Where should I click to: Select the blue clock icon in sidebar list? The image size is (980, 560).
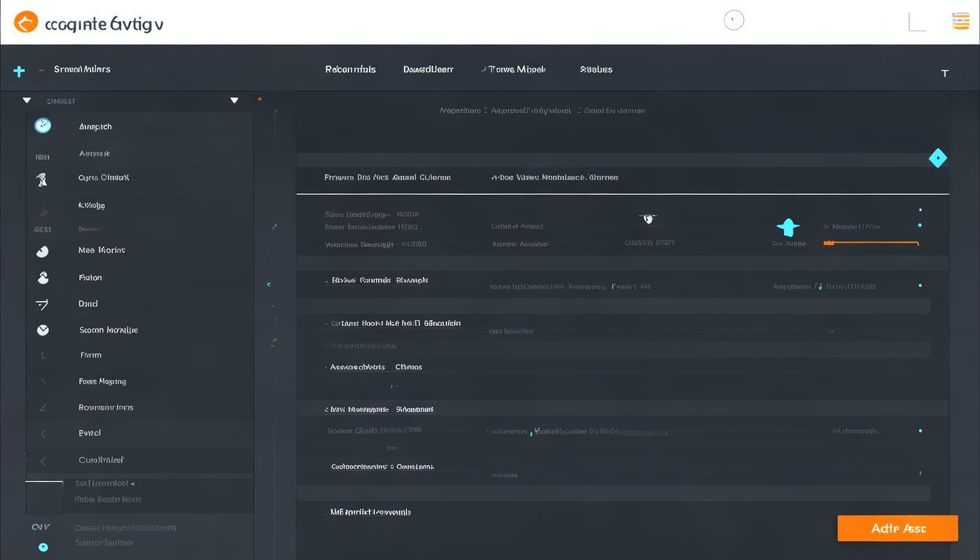(x=43, y=125)
